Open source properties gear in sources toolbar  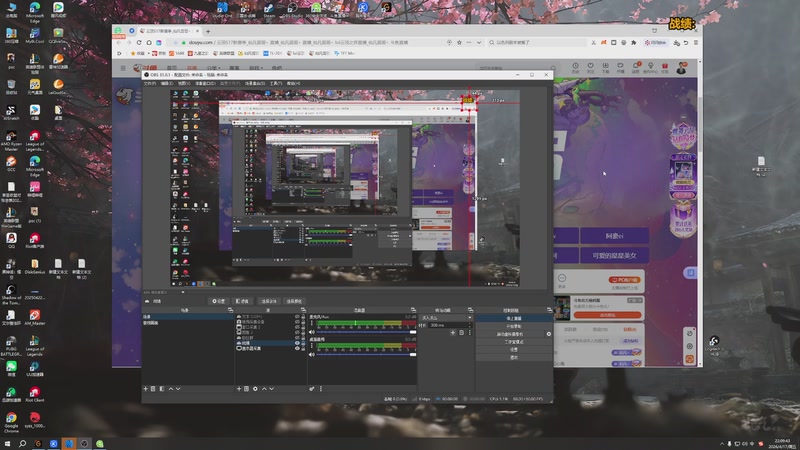tap(255, 389)
